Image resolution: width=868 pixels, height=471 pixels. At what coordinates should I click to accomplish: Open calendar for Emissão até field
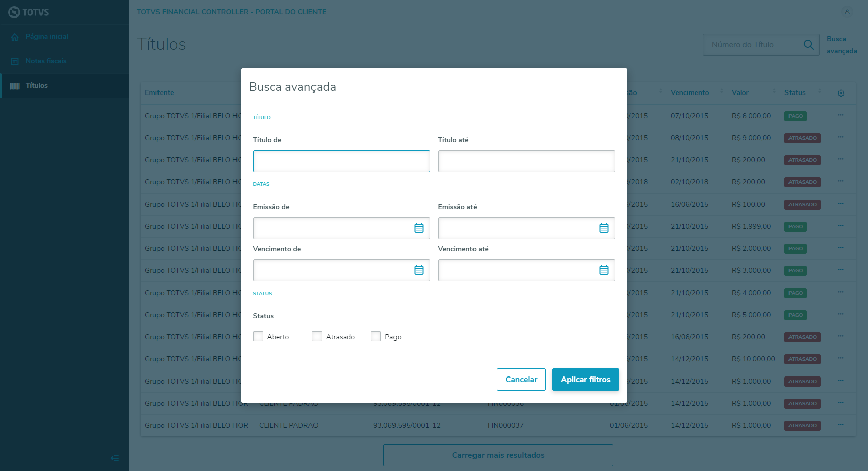pyautogui.click(x=604, y=228)
